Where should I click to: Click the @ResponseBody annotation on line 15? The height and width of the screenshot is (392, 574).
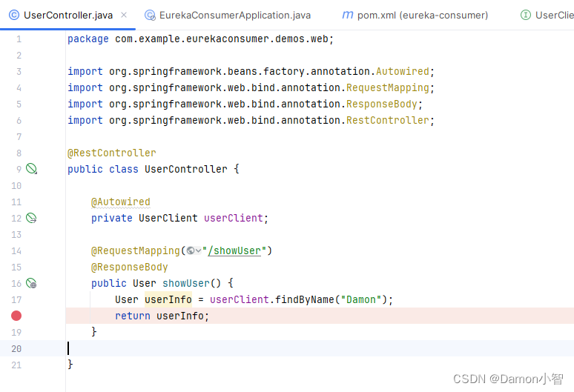point(130,267)
